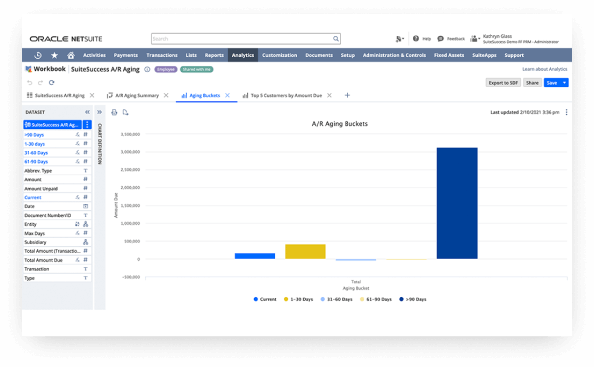Image resolution: width=594 pixels, height=367 pixels.
Task: Switch to Top 5 Customers by Amount Due tab
Action: (x=286, y=95)
